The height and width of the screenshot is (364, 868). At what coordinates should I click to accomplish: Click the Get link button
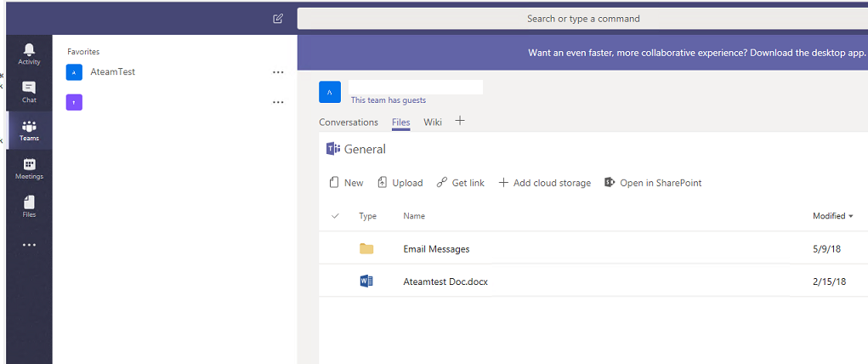coord(460,183)
